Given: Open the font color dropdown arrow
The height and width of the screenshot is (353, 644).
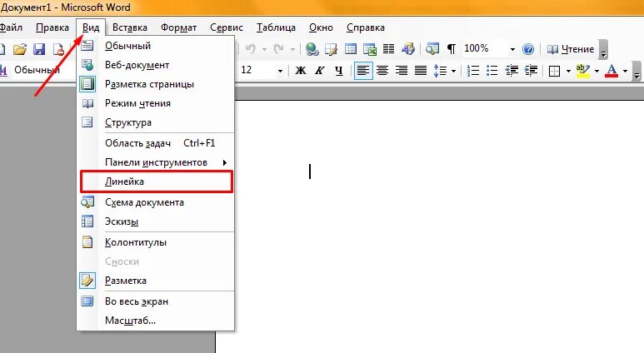Looking at the screenshot, I should coord(625,71).
